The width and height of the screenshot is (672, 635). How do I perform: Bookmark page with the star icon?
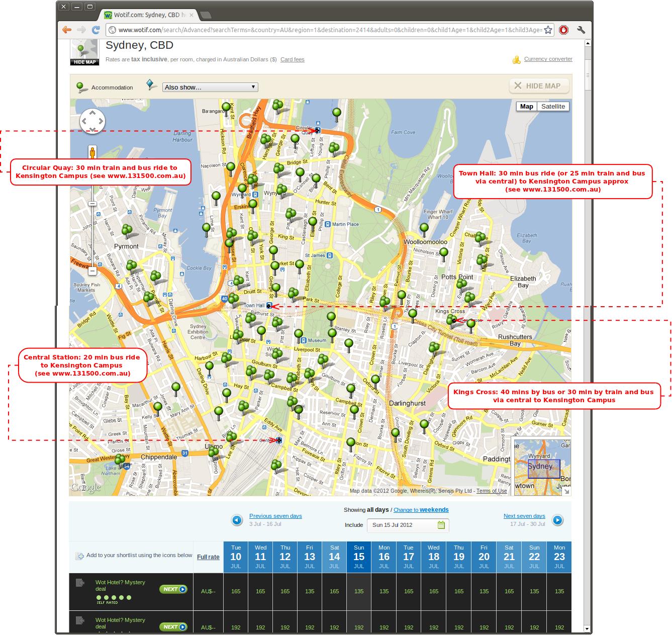548,30
